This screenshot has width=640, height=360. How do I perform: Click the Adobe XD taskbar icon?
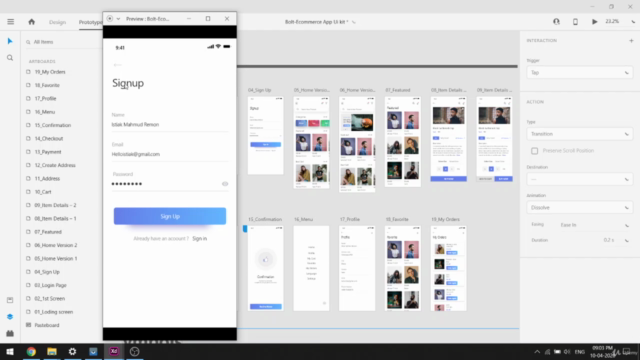pos(114,351)
